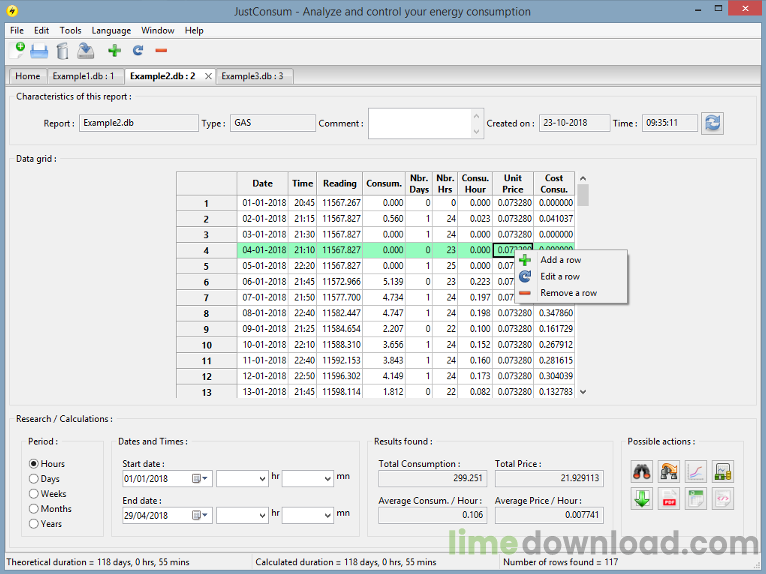This screenshot has width=766, height=574.
Task: Select the Months period radio button
Action: [34, 509]
